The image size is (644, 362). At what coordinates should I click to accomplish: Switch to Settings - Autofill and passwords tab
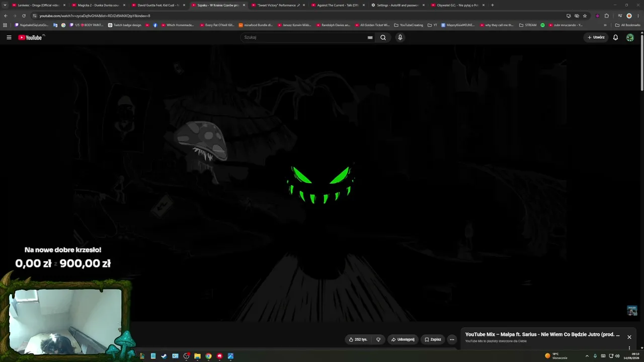coord(398,5)
